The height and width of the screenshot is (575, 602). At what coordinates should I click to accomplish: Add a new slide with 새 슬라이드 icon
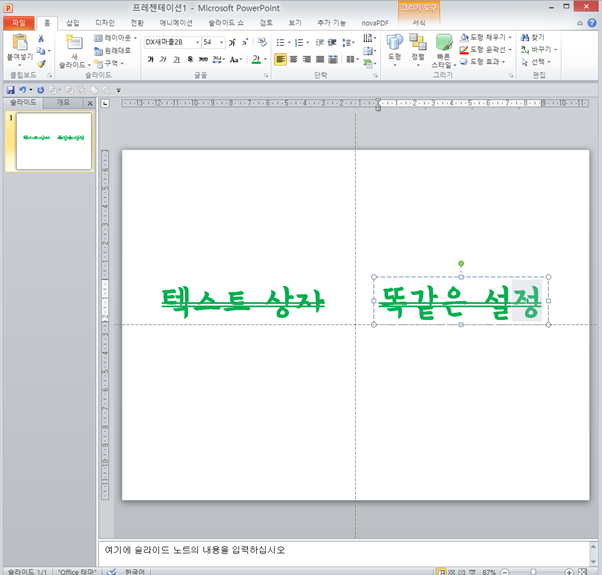pos(74,42)
